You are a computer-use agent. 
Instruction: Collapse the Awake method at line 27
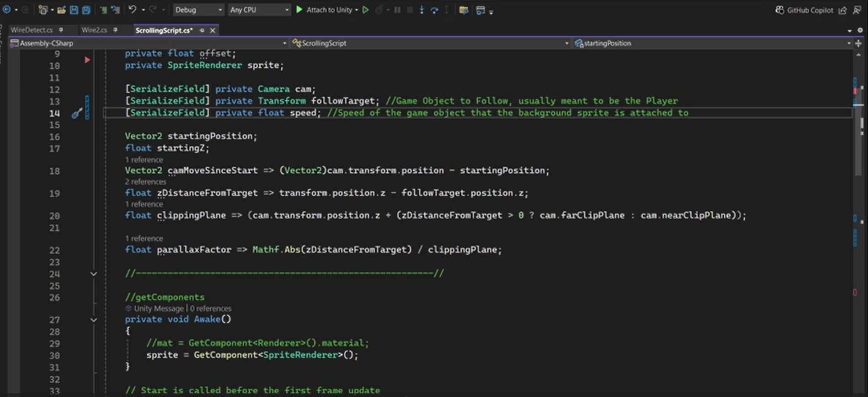coord(93,320)
